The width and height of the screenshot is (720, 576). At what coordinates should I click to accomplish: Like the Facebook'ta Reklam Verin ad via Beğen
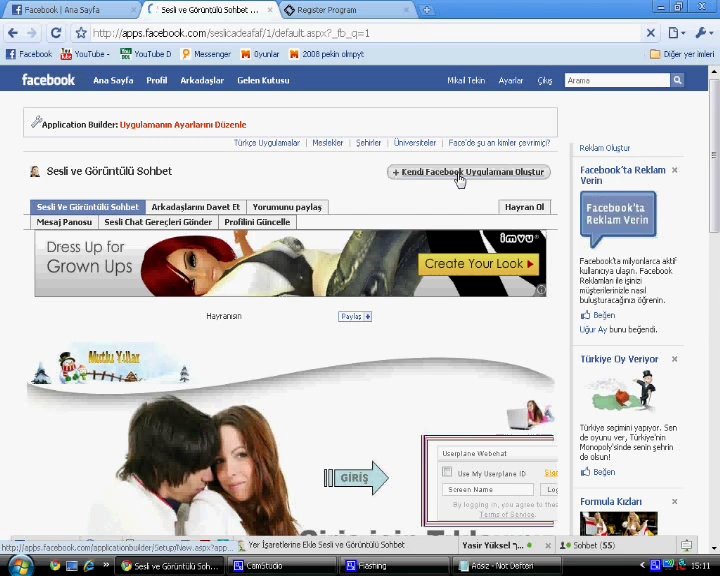click(598, 315)
